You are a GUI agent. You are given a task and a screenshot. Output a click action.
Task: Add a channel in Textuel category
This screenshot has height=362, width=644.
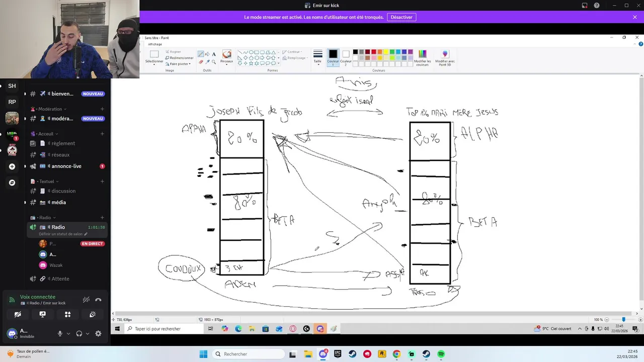[x=102, y=182]
